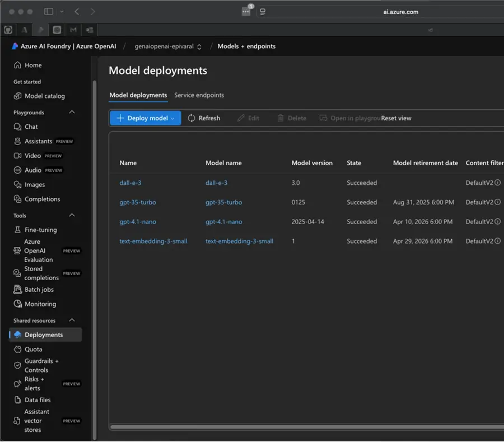Open the Chat playground
This screenshot has height=442, width=504.
click(31, 127)
